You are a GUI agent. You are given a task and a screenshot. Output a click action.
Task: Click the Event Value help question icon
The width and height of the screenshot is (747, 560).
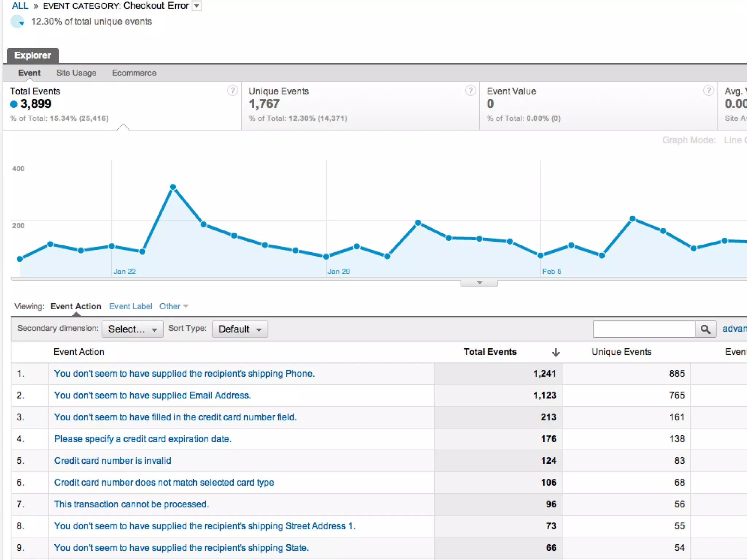pyautogui.click(x=708, y=90)
